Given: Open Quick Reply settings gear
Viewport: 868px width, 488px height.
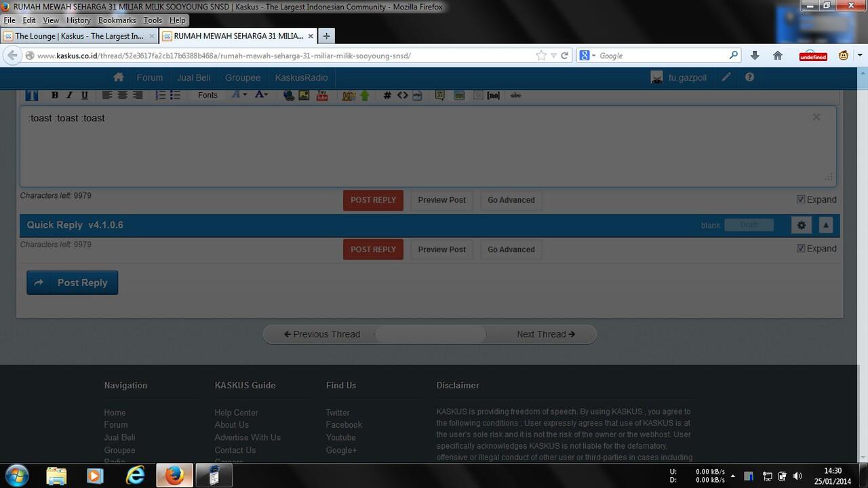Looking at the screenshot, I should 802,225.
